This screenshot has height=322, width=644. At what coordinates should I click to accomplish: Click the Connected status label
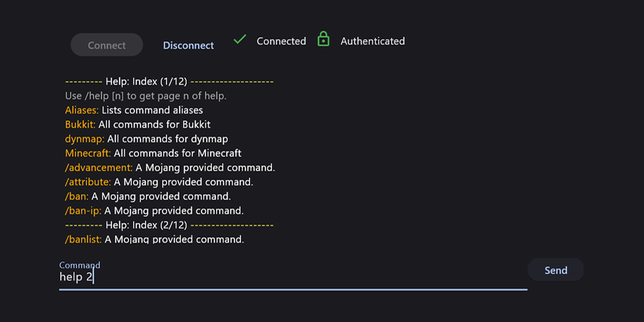coord(281,41)
